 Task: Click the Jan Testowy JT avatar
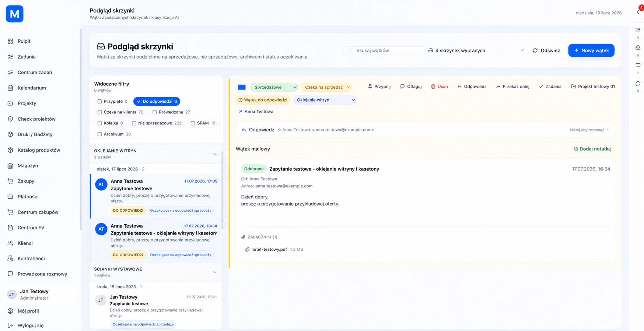(x=12, y=295)
